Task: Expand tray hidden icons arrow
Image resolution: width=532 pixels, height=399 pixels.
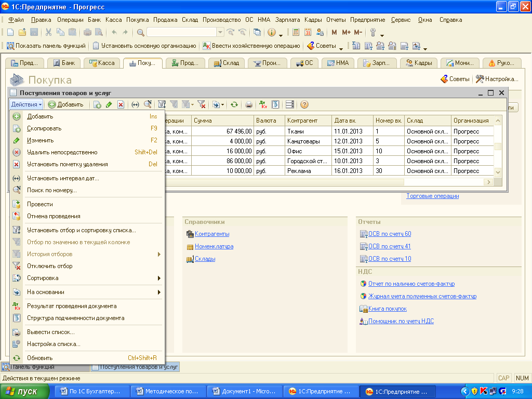Action: pos(465,391)
